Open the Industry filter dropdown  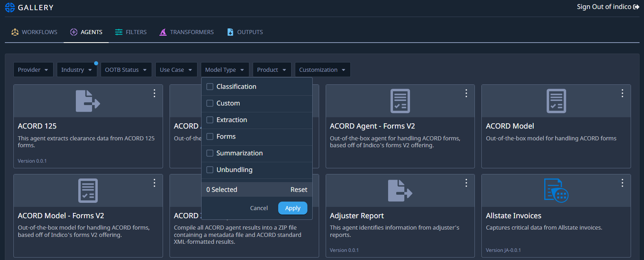point(77,70)
